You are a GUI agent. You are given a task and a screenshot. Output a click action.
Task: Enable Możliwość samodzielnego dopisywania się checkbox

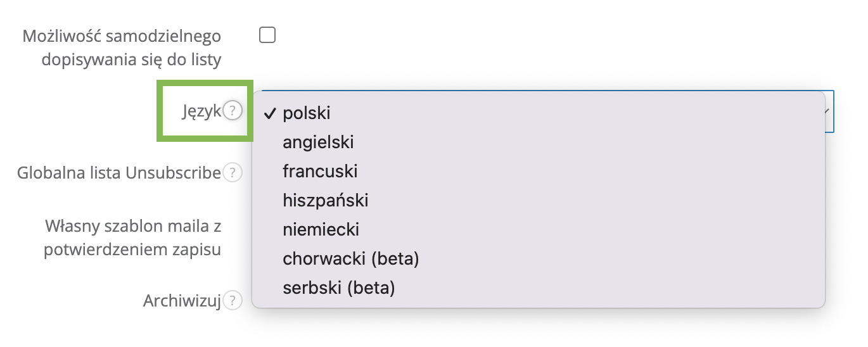tap(267, 35)
